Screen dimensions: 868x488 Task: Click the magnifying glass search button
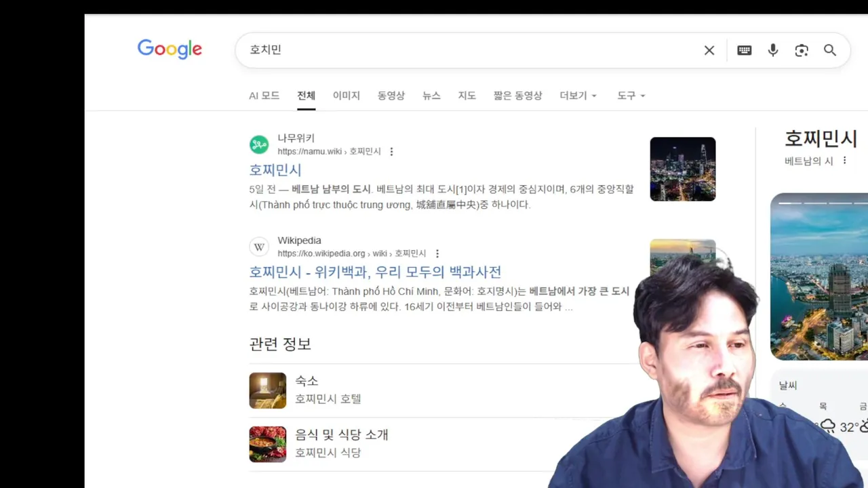pyautogui.click(x=830, y=50)
